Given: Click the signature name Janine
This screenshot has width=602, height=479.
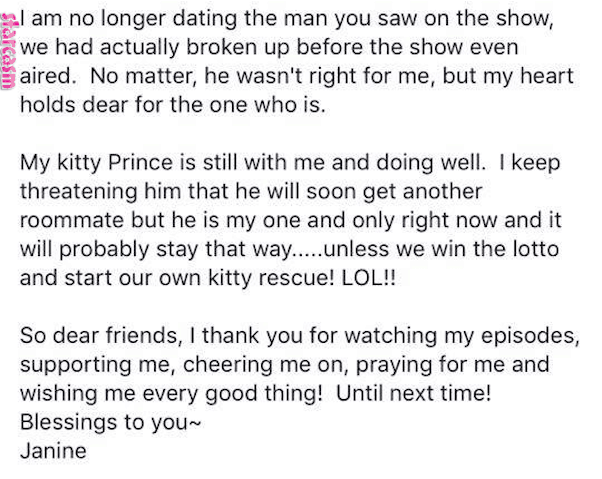Looking at the screenshot, I should pos(53,451).
